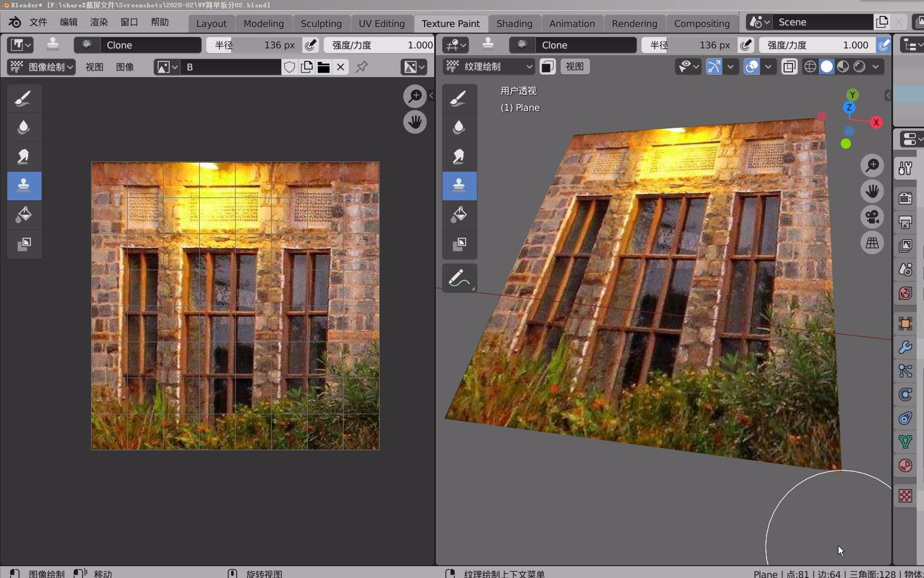Select Fill tool in 3D viewport
924x578 pixels.
coord(459,215)
